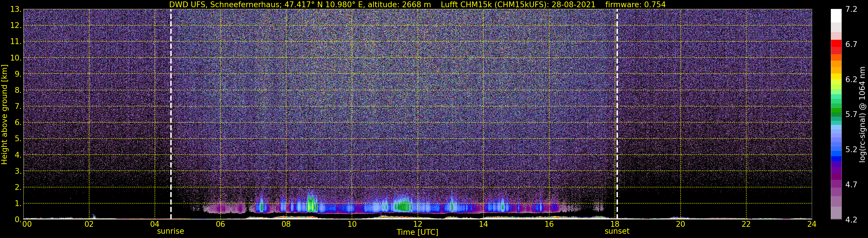Click the time axis tick '02'
Image resolution: width=868 pixels, height=238 pixels.
point(89,224)
